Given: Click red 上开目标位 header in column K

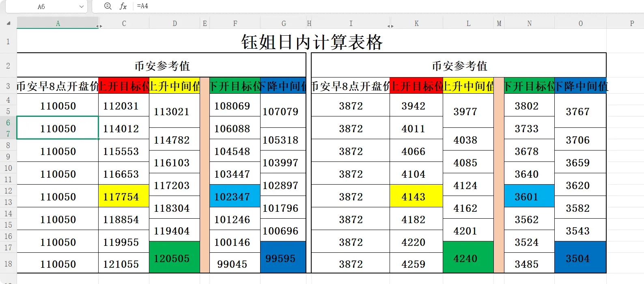Looking at the screenshot, I should click(x=416, y=86).
